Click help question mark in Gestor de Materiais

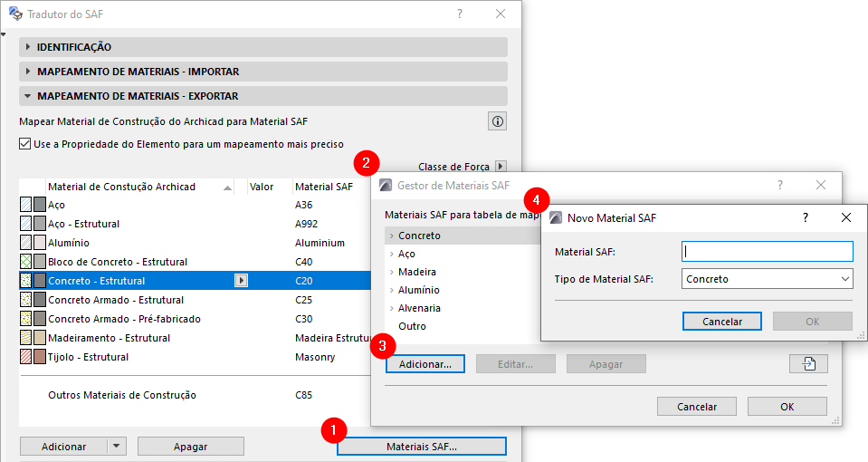pyautogui.click(x=780, y=185)
